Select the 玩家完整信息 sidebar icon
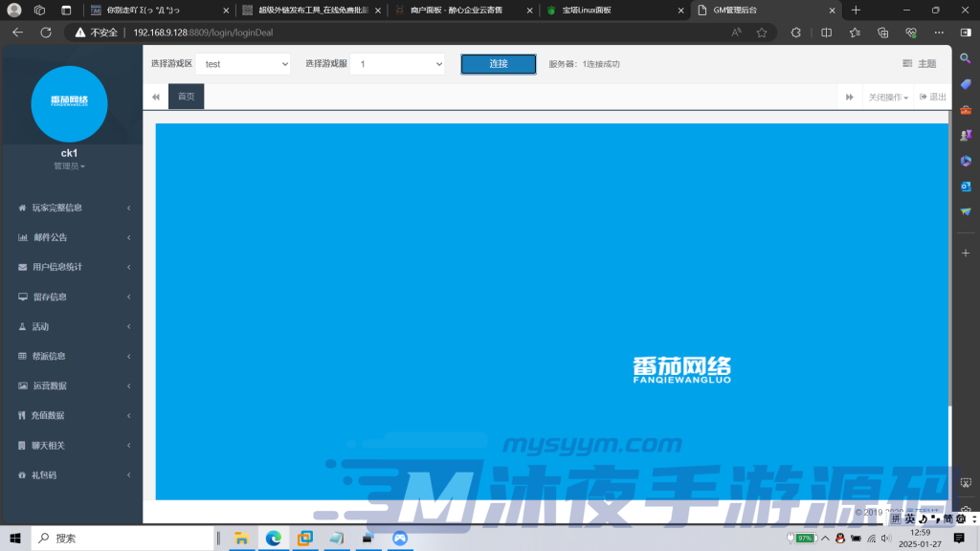Viewport: 980px width, 551px height. [x=22, y=208]
